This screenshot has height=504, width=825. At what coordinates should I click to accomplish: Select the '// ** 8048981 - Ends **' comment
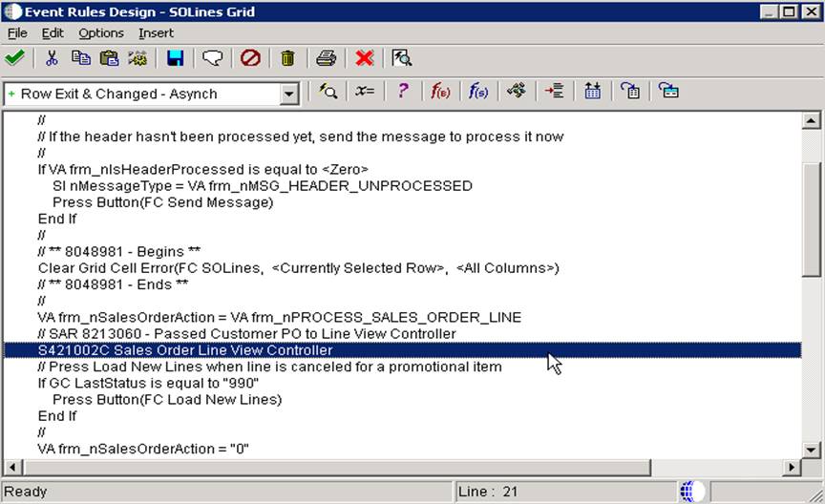tap(113, 284)
